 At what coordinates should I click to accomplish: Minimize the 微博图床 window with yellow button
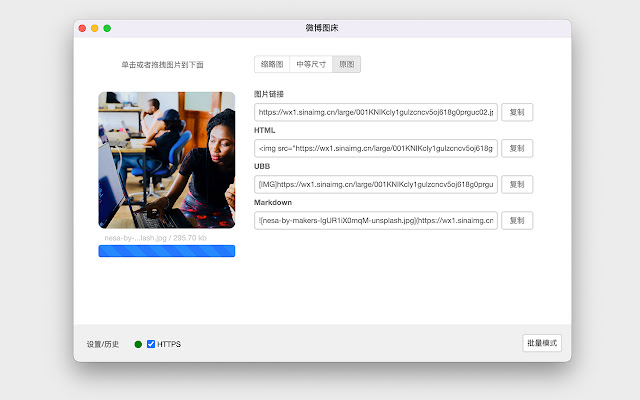pos(95,28)
